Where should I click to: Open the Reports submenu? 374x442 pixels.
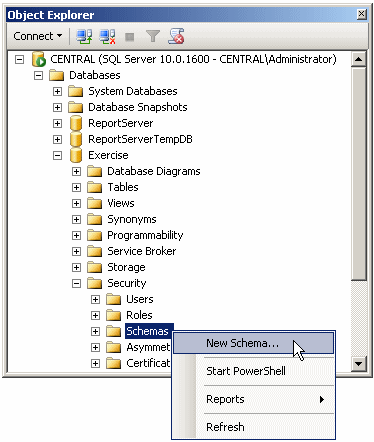pos(253,399)
